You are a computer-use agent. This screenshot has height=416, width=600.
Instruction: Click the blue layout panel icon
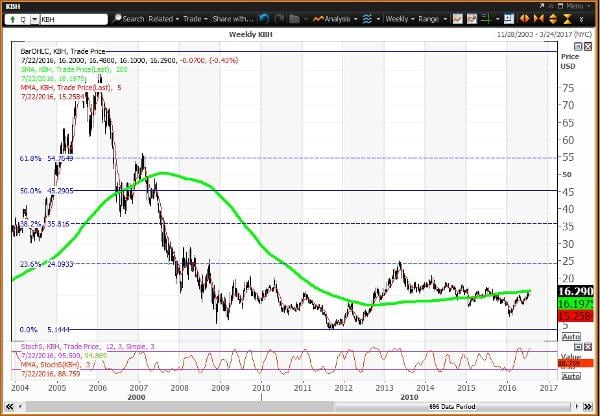509,19
